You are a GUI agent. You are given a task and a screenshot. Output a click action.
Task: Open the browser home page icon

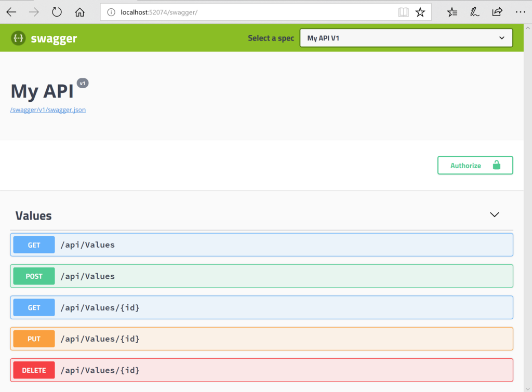(79, 12)
